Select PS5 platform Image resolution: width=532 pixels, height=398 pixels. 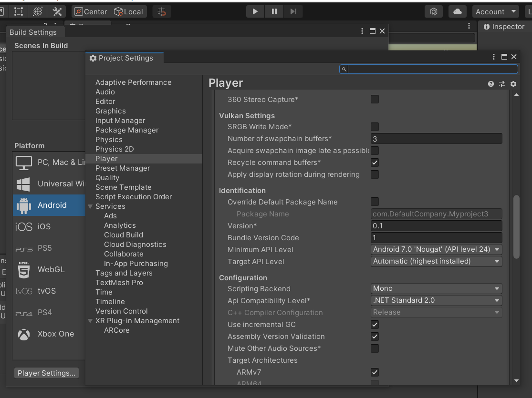(49, 248)
